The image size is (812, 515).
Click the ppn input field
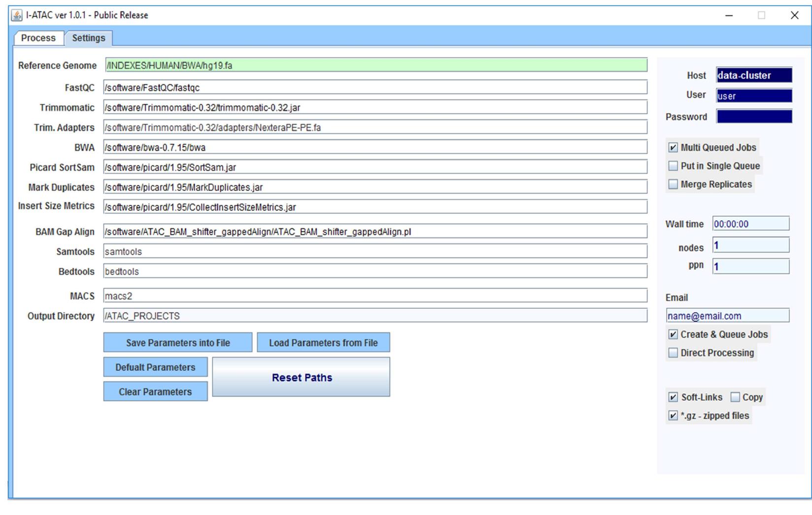click(751, 266)
